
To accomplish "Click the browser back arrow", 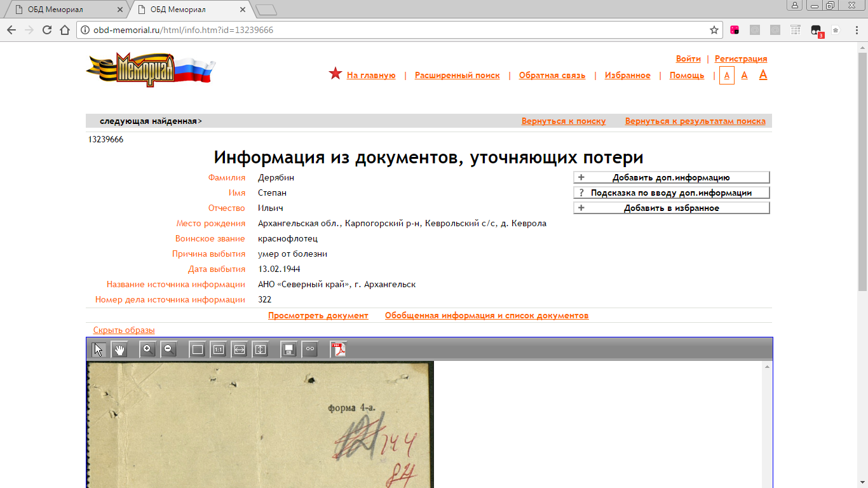I will point(11,30).
